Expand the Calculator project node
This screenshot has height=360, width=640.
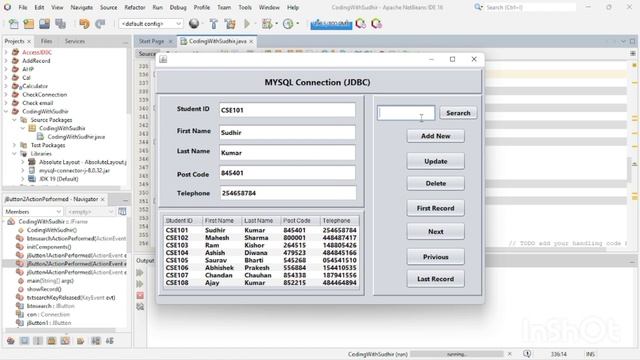point(6,86)
